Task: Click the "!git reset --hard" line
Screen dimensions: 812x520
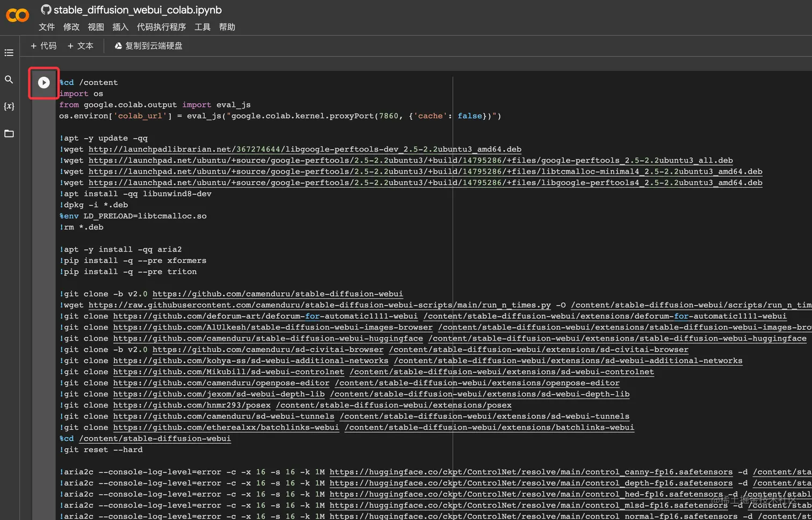Action: pos(101,450)
